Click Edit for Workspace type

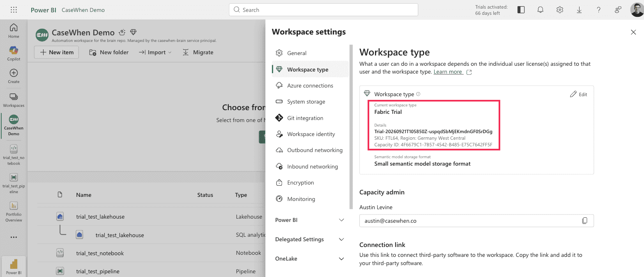(579, 94)
